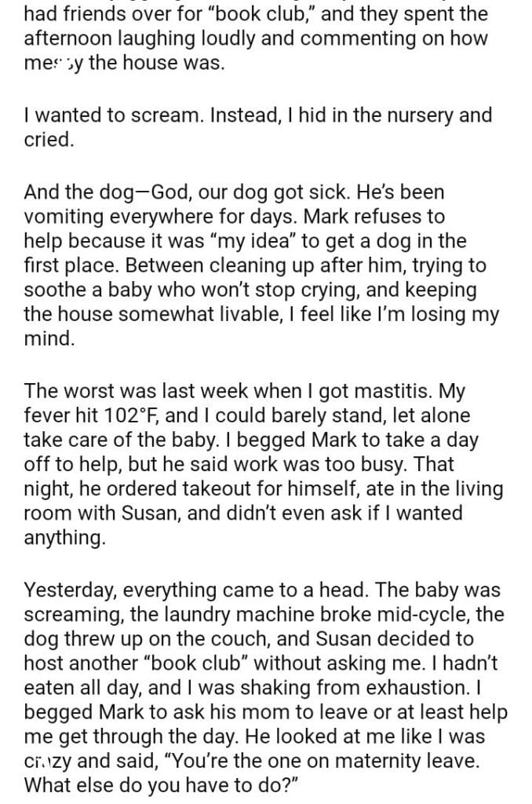Click the word "nursery" in the text

tap(417, 115)
